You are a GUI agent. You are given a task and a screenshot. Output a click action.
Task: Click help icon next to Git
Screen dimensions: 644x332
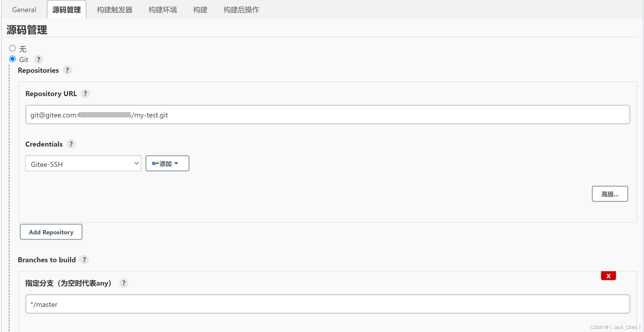pyautogui.click(x=39, y=60)
